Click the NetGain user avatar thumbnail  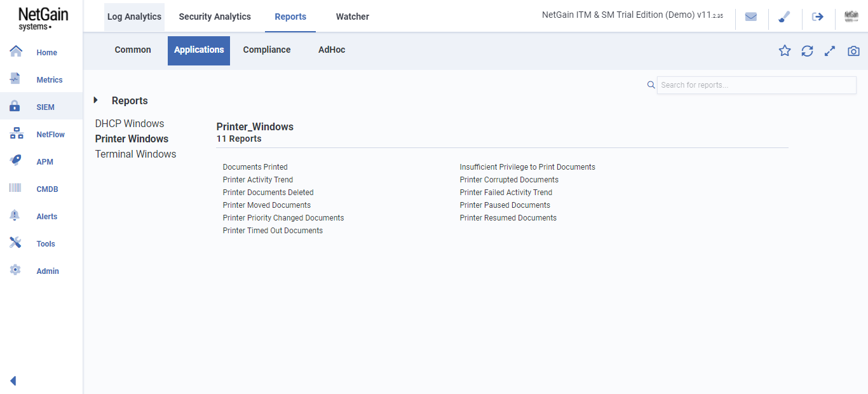click(x=851, y=17)
